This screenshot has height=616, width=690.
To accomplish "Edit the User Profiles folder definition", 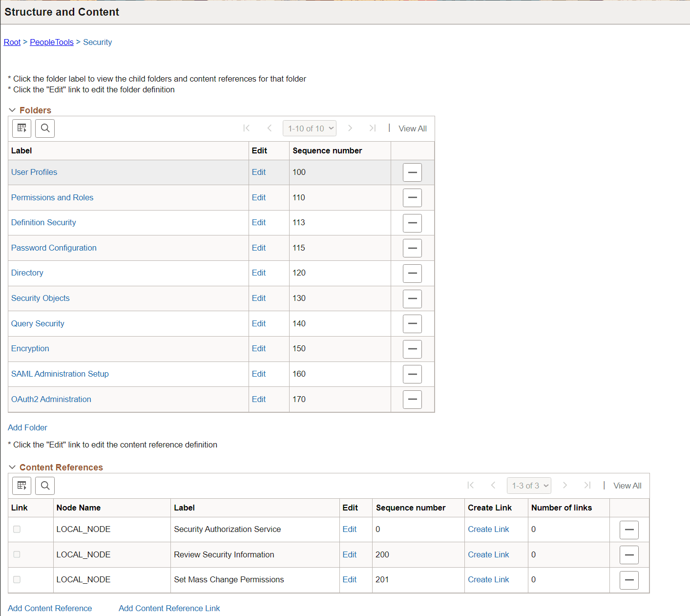I will point(259,172).
